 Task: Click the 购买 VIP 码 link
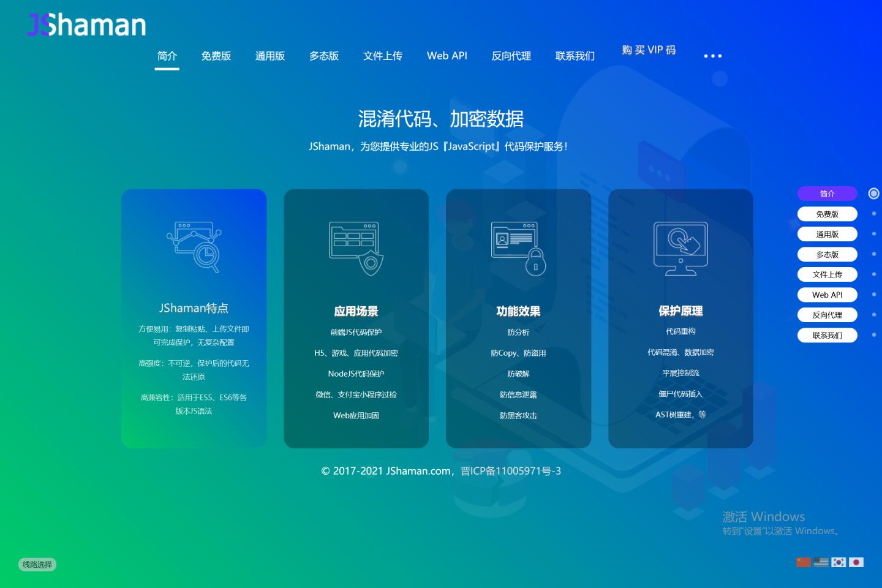tap(649, 50)
